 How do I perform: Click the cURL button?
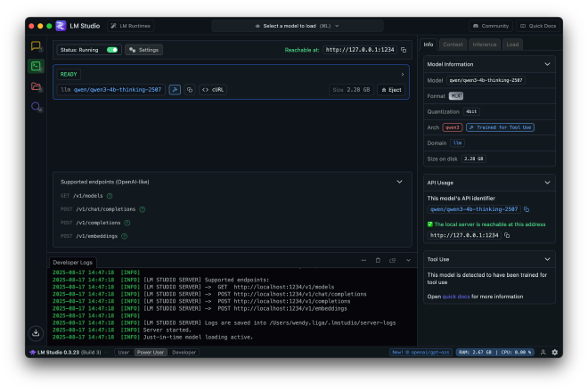click(213, 90)
